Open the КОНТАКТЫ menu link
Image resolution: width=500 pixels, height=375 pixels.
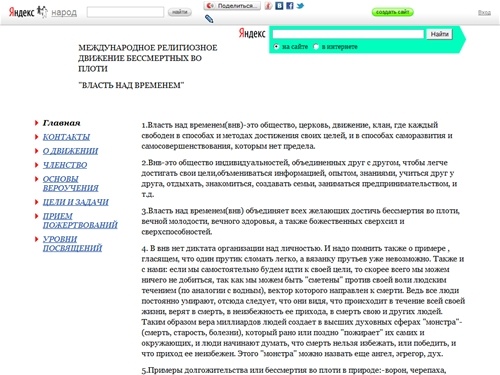[x=66, y=137]
